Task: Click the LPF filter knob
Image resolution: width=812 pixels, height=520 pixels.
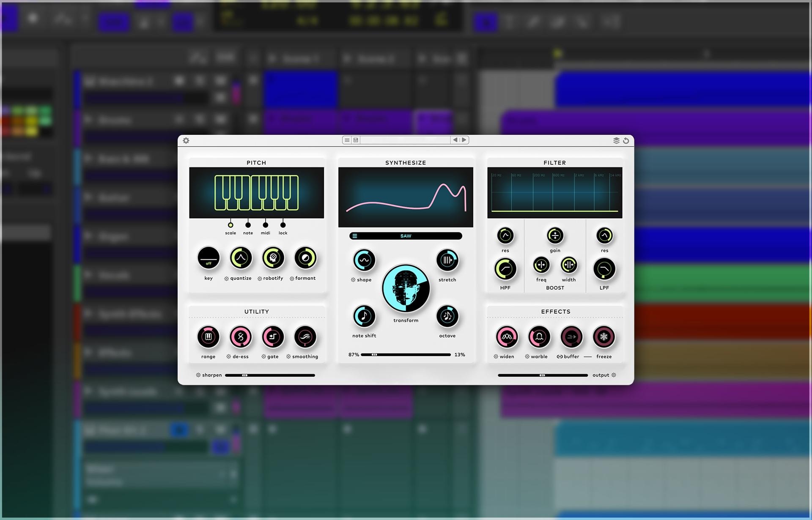Action: [604, 269]
